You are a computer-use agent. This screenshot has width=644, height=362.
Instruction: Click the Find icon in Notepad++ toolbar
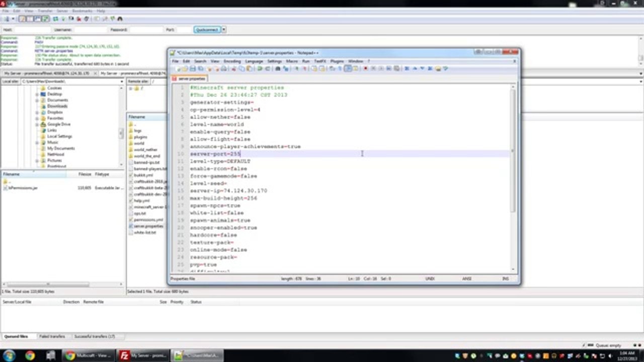[x=278, y=68]
